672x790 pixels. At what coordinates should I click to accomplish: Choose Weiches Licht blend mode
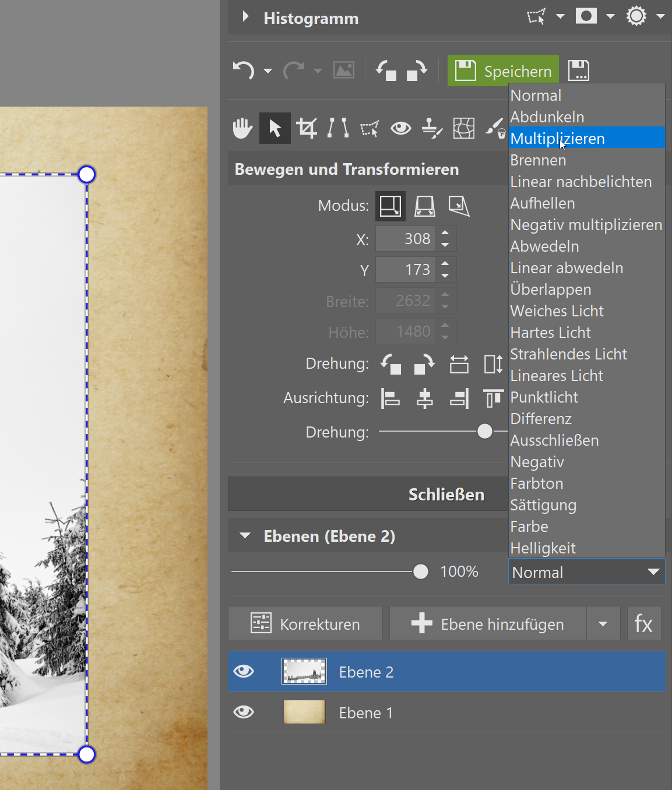tap(557, 311)
